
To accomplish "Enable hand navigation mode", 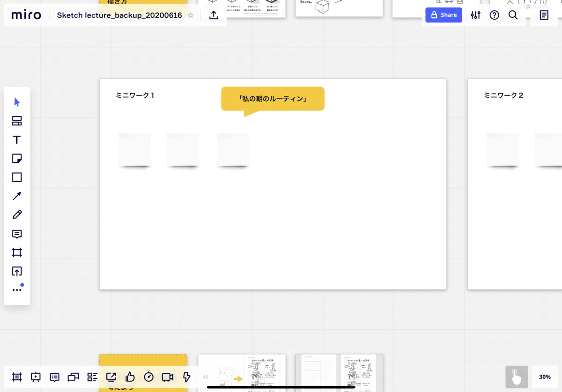I will click(517, 377).
